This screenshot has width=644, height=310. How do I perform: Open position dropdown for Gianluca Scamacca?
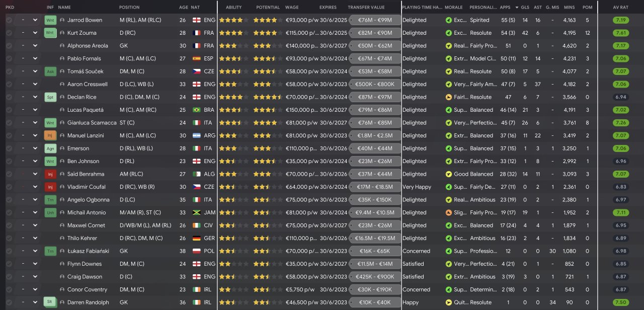(x=35, y=123)
